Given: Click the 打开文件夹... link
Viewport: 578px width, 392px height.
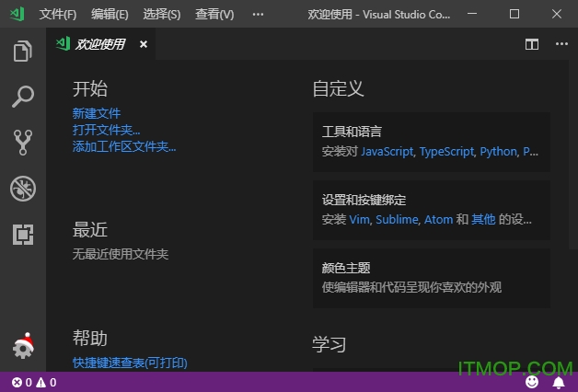Looking at the screenshot, I should [106, 130].
